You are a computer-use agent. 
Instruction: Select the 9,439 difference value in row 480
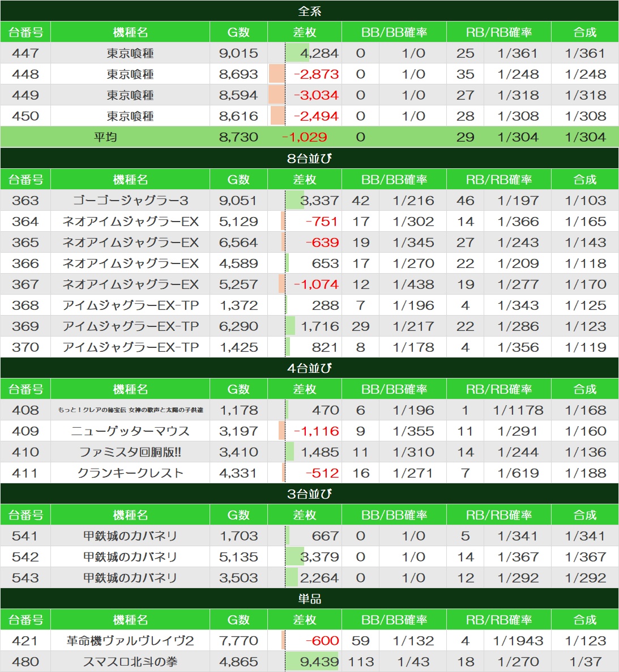coord(319,662)
